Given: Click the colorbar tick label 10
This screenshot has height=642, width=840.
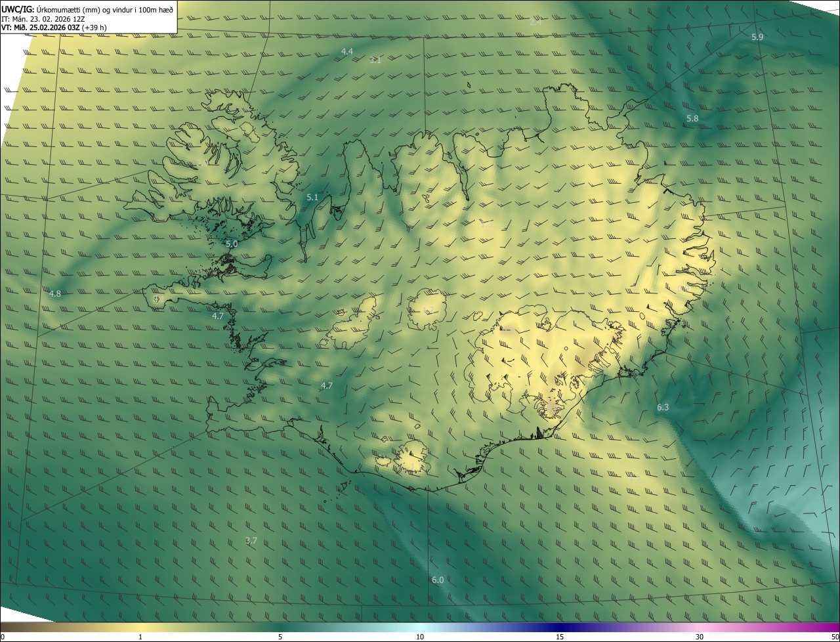Looking at the screenshot, I should coord(420,637).
